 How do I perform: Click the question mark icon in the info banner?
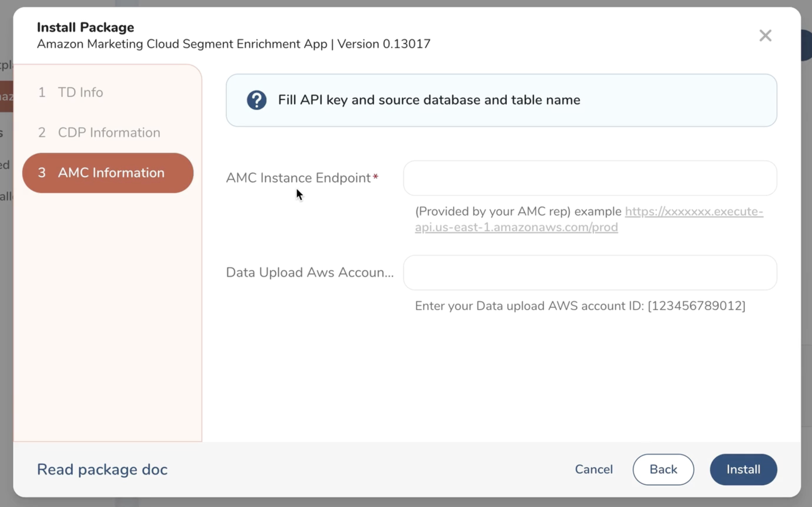click(256, 100)
